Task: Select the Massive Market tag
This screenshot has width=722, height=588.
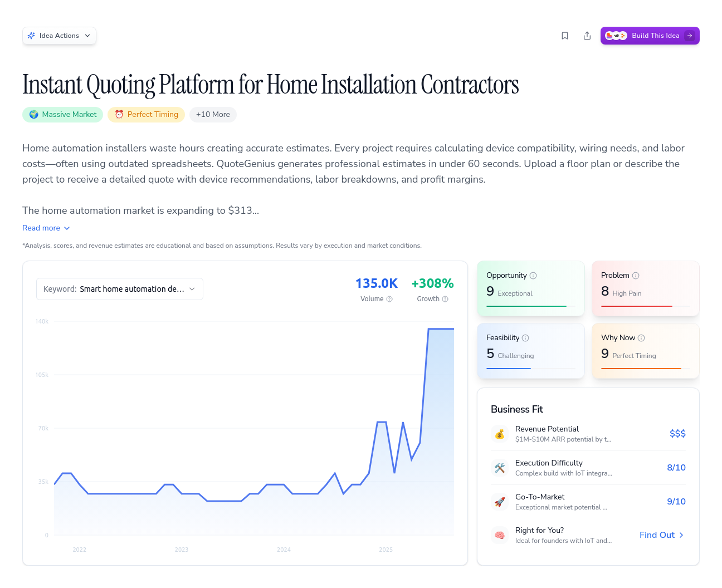Action: [63, 115]
